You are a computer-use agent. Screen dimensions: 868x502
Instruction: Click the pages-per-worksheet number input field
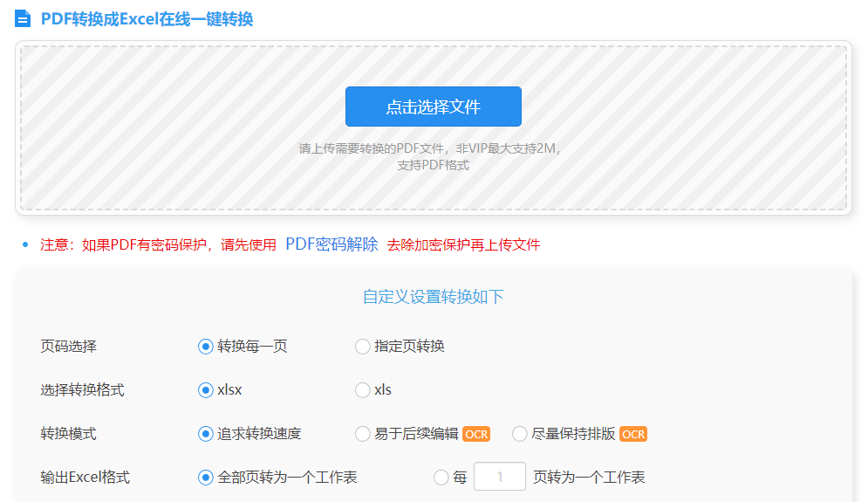tap(500, 477)
